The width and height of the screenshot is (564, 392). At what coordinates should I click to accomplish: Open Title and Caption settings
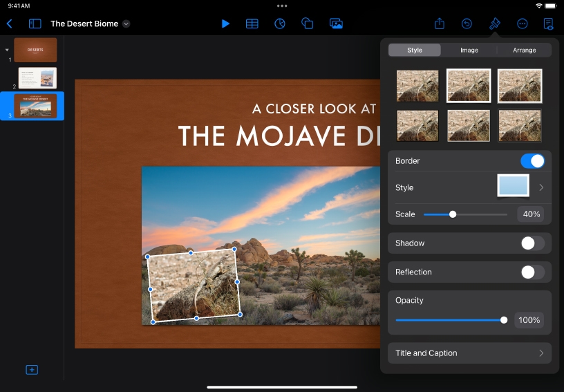[x=469, y=353]
